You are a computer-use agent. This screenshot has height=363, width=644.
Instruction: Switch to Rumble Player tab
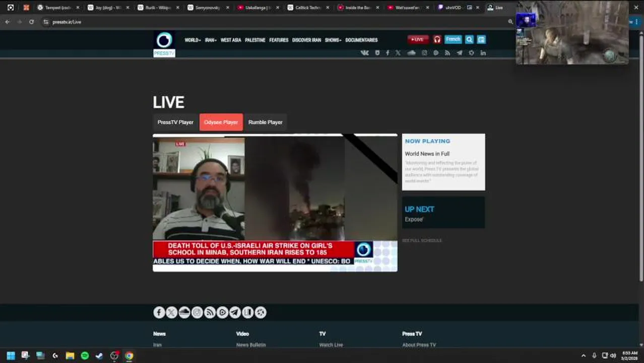(x=265, y=122)
